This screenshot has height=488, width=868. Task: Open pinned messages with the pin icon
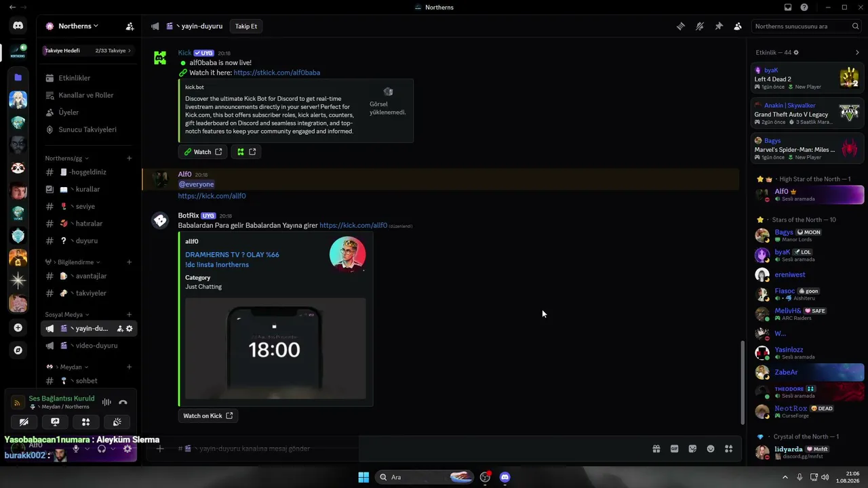pos(719,26)
